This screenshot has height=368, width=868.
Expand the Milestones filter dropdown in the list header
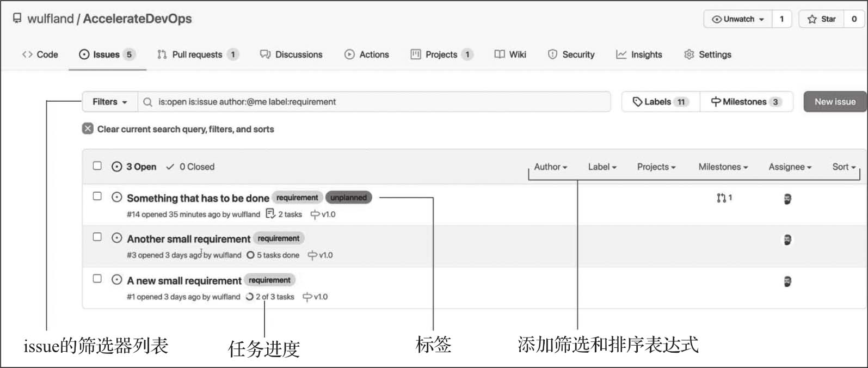click(723, 167)
